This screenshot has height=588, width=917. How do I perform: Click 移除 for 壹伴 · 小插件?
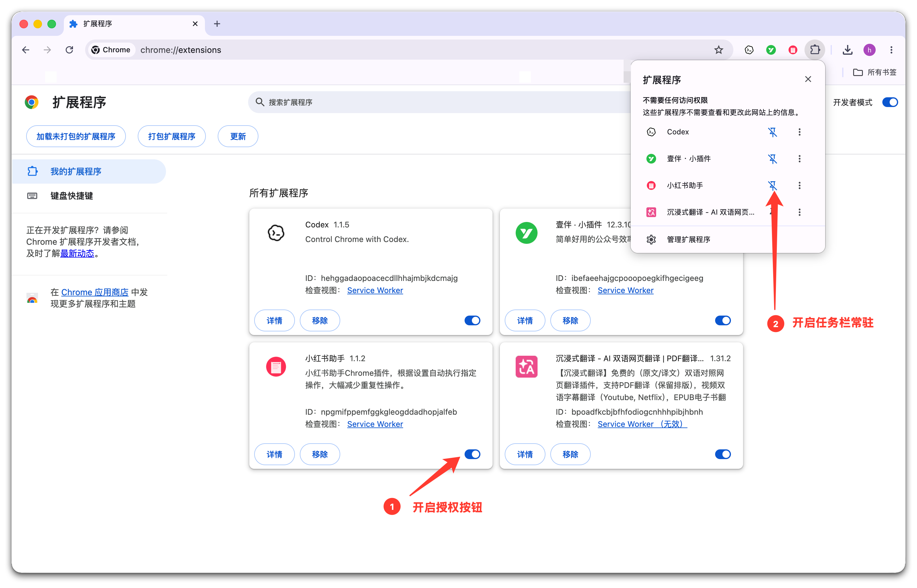tap(570, 320)
